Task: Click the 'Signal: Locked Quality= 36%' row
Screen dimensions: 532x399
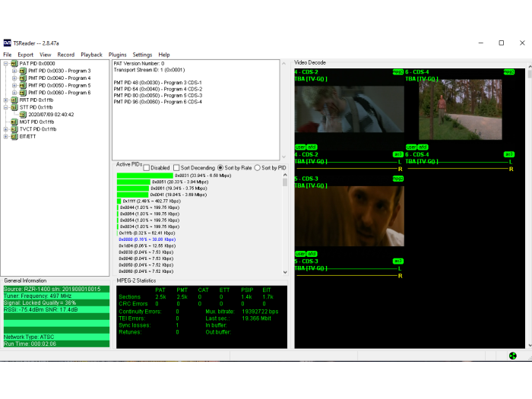Action: click(56, 302)
